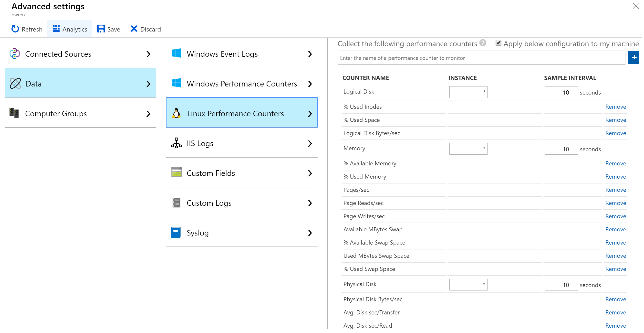Click the performance counter name input field
Viewport: 644px width, 333px height.
point(481,58)
